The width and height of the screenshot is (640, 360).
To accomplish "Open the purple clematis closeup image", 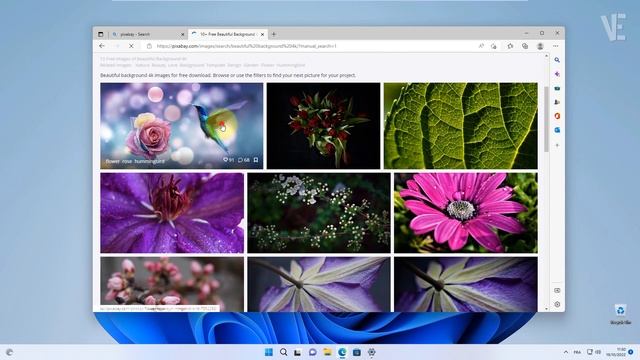I will [x=172, y=213].
